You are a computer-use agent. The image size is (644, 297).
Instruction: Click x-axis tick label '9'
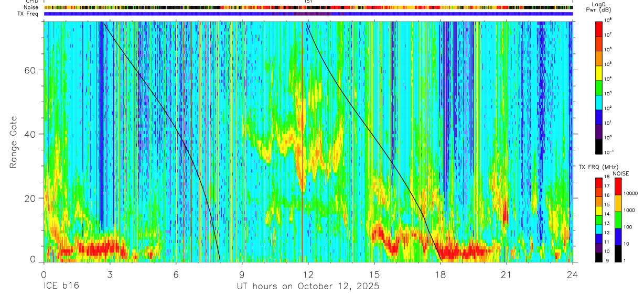coord(242,274)
